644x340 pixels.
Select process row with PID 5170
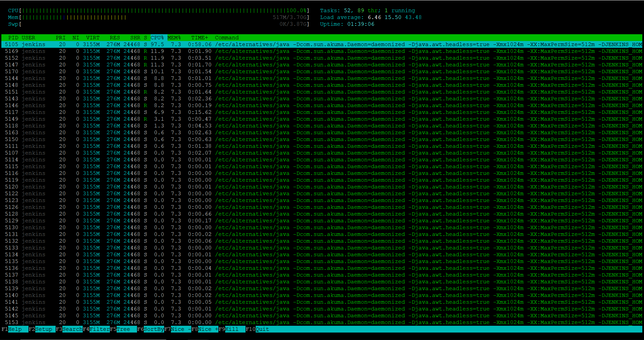322,72
